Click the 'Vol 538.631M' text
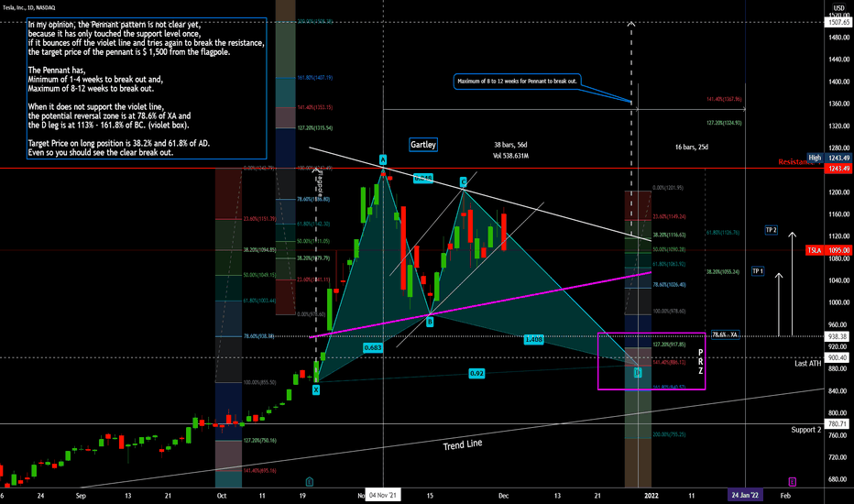The image size is (854, 504). [510, 156]
